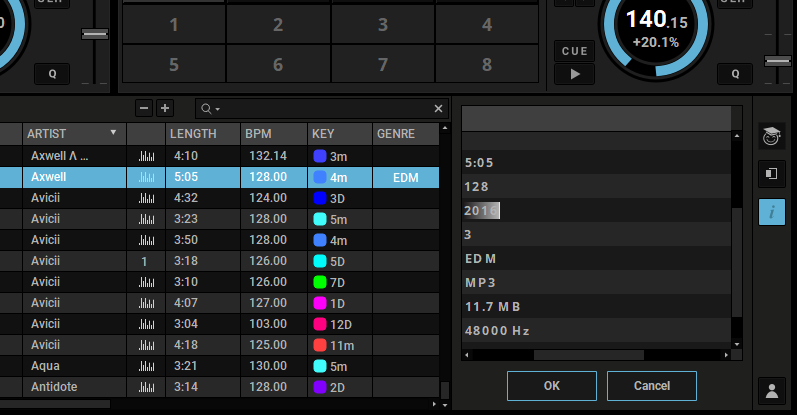Image resolution: width=797 pixels, height=415 pixels.
Task: Click the tag editor scroll up arrow
Action: [x=737, y=136]
